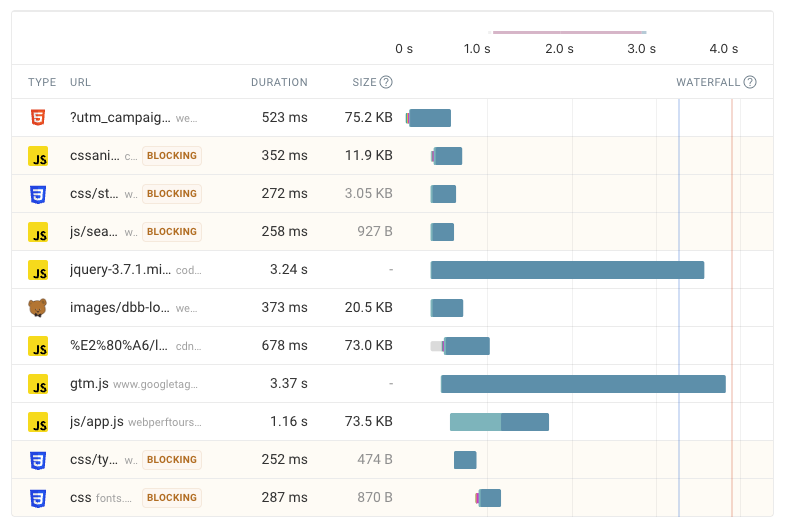
Task: Click help icon next to SIZE header
Action: [x=386, y=82]
